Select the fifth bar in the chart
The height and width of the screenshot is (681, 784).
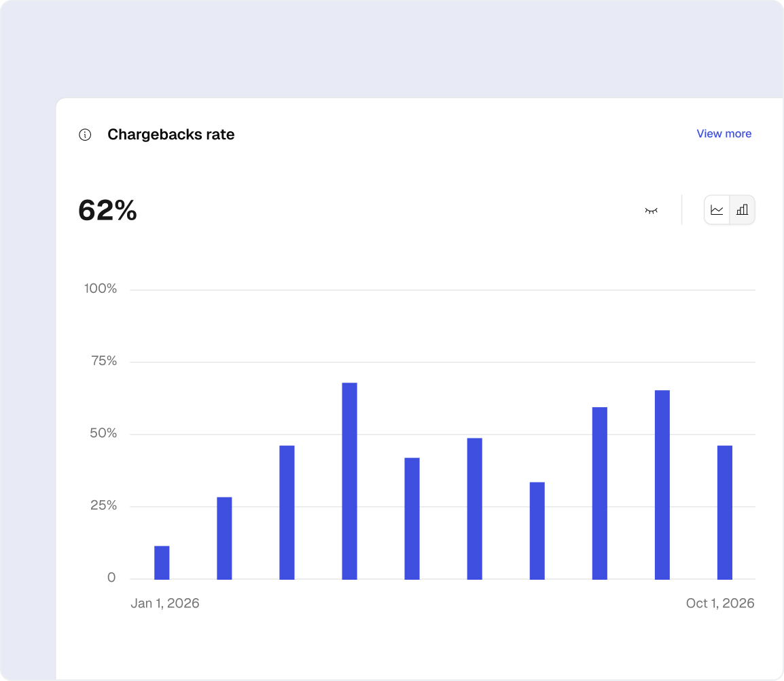point(412,519)
